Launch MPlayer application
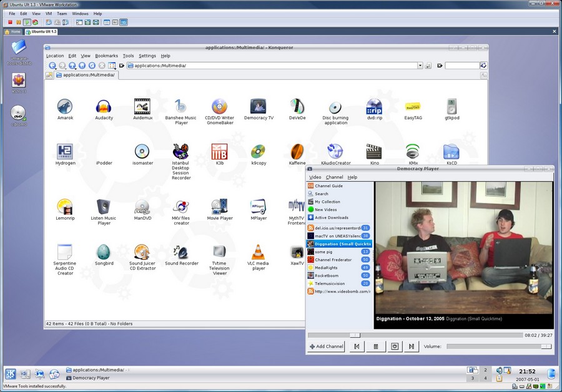The width and height of the screenshot is (562, 392). click(x=259, y=207)
